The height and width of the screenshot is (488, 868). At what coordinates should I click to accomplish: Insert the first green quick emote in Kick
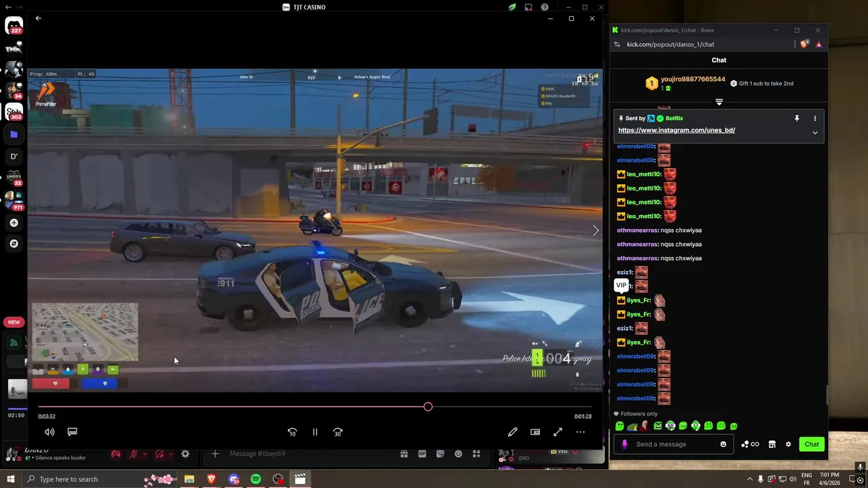(620, 426)
